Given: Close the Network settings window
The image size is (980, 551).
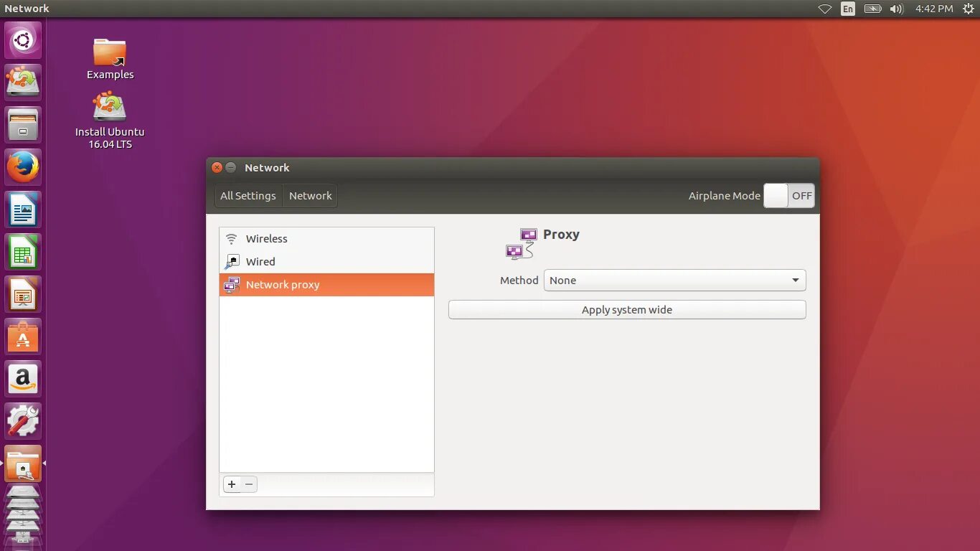Looking at the screenshot, I should point(217,167).
